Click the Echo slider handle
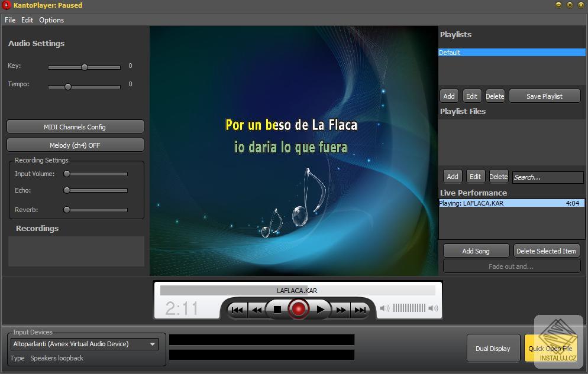Viewport: 588px width, 374px height. 67,190
